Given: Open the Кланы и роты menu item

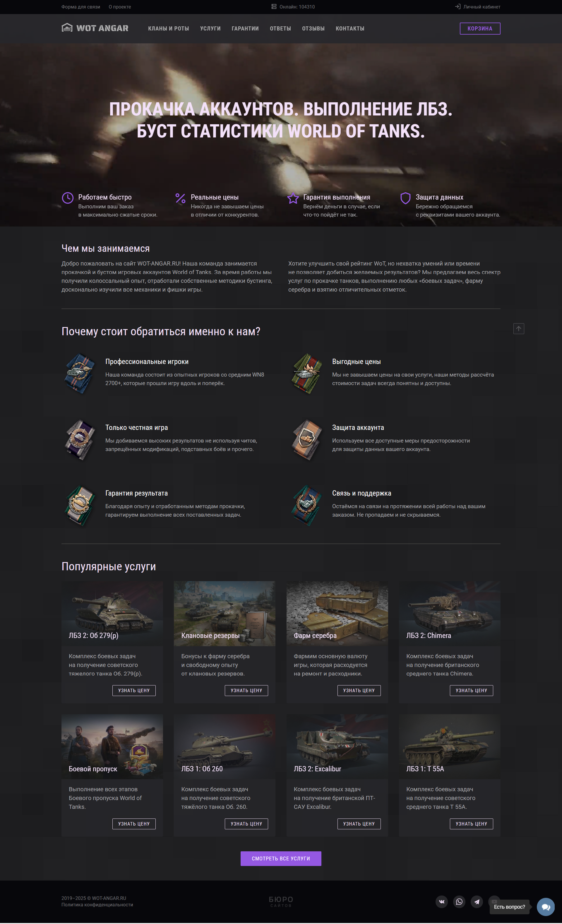Looking at the screenshot, I should [168, 28].
